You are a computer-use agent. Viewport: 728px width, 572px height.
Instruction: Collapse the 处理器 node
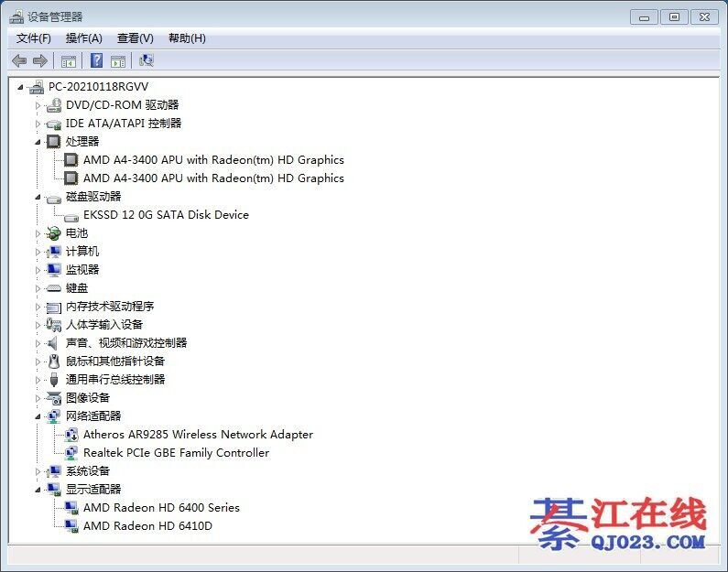(x=38, y=143)
